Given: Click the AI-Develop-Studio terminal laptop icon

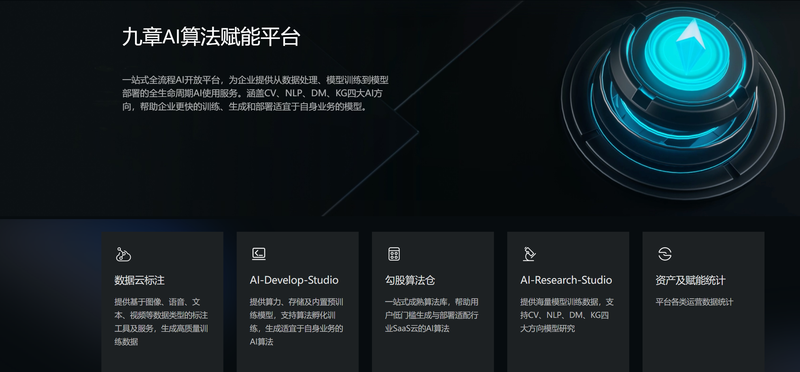Looking at the screenshot, I should coord(259,254).
